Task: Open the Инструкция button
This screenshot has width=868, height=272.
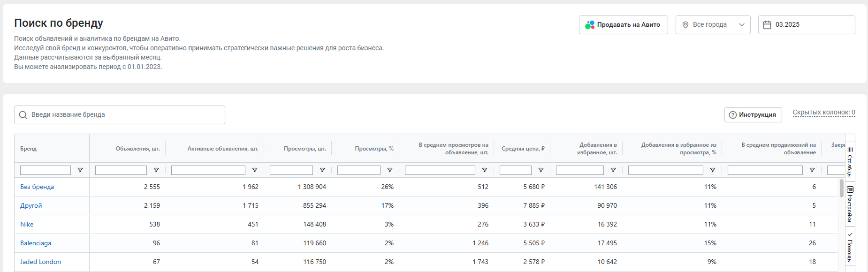Action: coord(753,115)
